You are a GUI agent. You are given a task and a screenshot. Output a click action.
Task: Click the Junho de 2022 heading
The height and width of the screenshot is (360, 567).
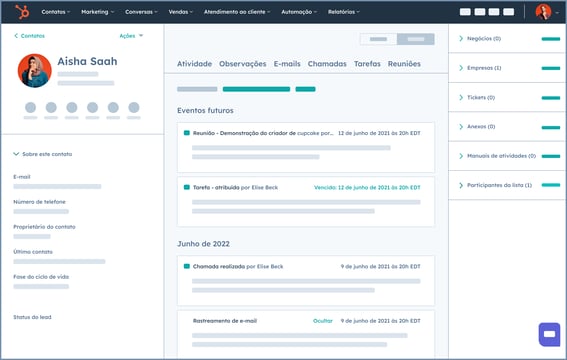pos(203,244)
